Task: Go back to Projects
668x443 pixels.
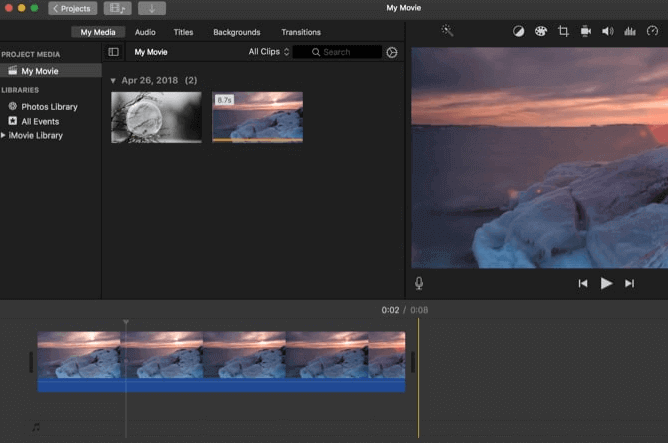Action: 73,8
